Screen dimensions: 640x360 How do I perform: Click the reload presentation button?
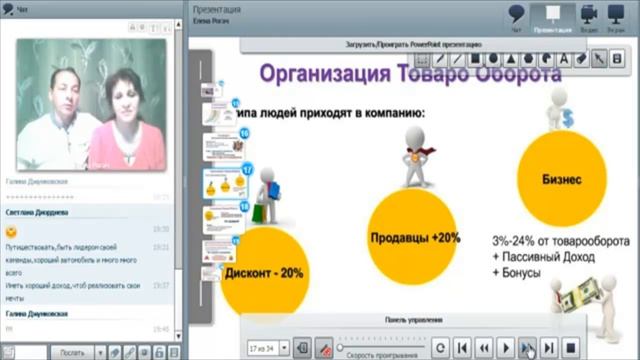(440, 348)
